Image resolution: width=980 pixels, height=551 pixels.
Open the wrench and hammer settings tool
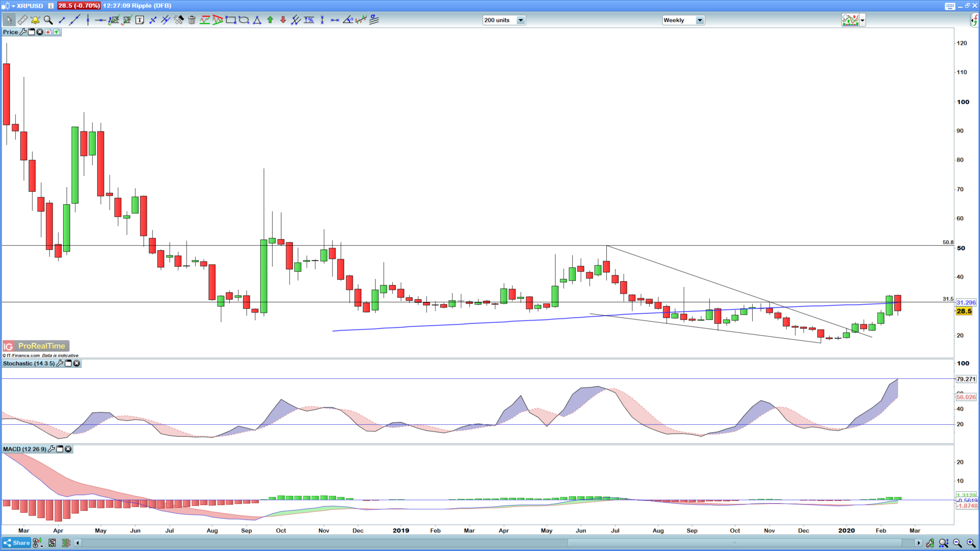(178, 20)
